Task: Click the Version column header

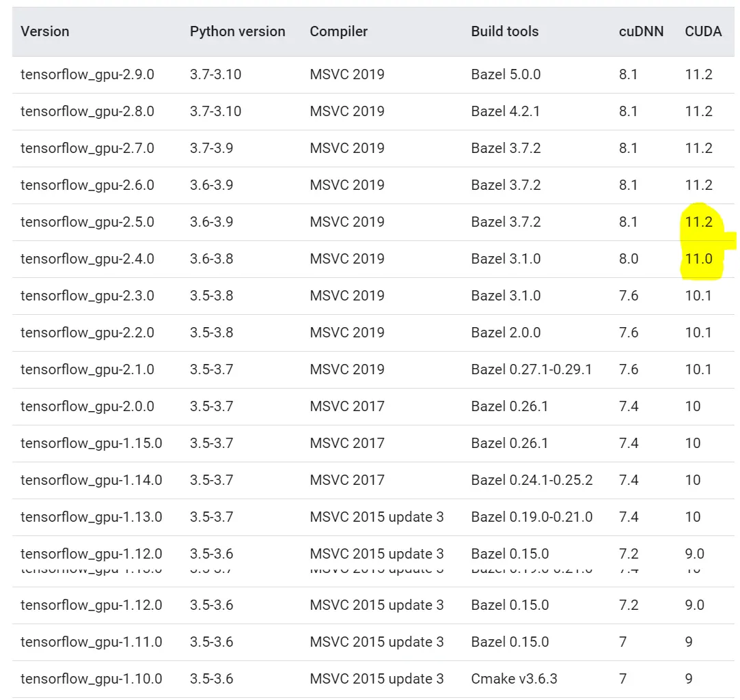Action: click(x=45, y=31)
